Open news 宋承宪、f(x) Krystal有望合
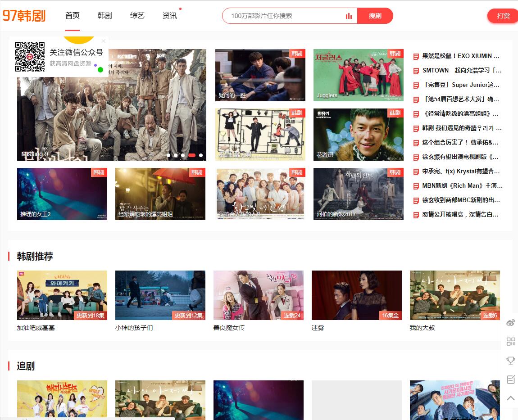The image size is (518, 420). [x=461, y=172]
